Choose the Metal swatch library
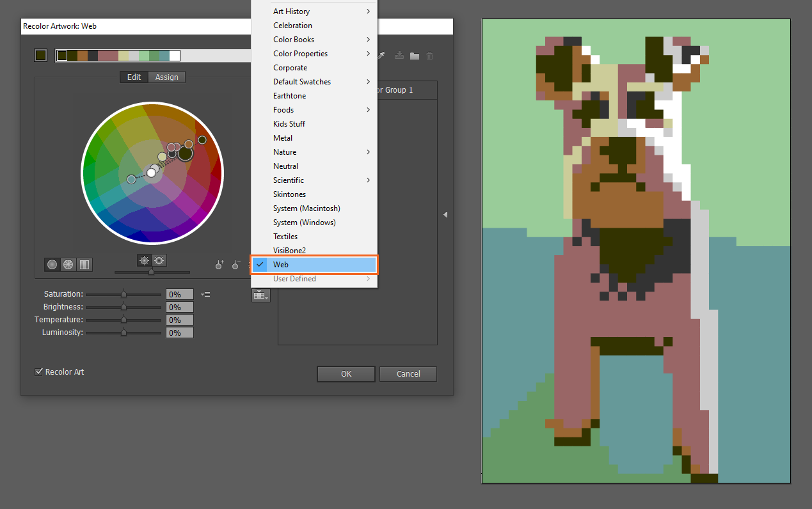 [x=314, y=138]
